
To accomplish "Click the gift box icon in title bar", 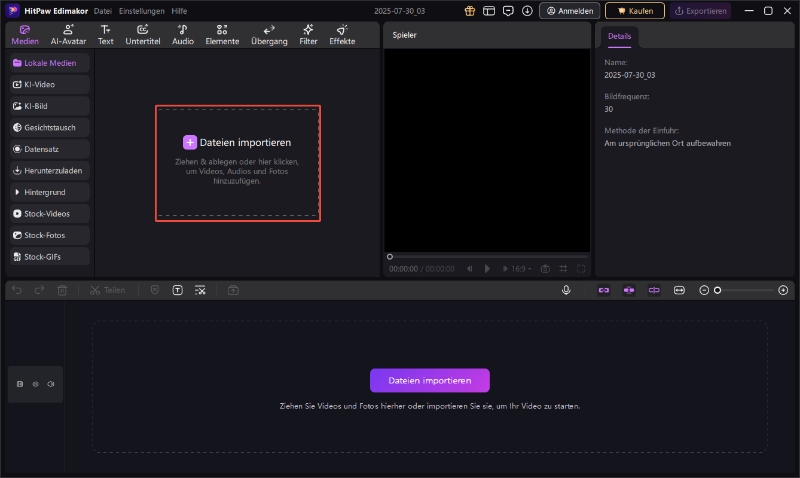I will pos(470,11).
